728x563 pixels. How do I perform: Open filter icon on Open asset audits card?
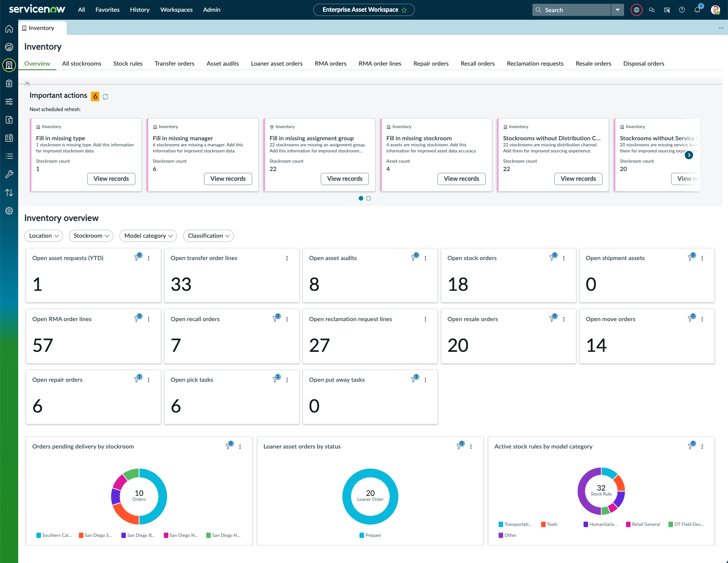[414, 258]
